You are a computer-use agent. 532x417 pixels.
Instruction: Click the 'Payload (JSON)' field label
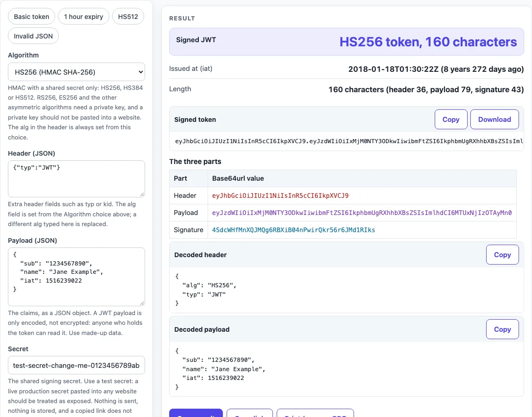click(32, 240)
